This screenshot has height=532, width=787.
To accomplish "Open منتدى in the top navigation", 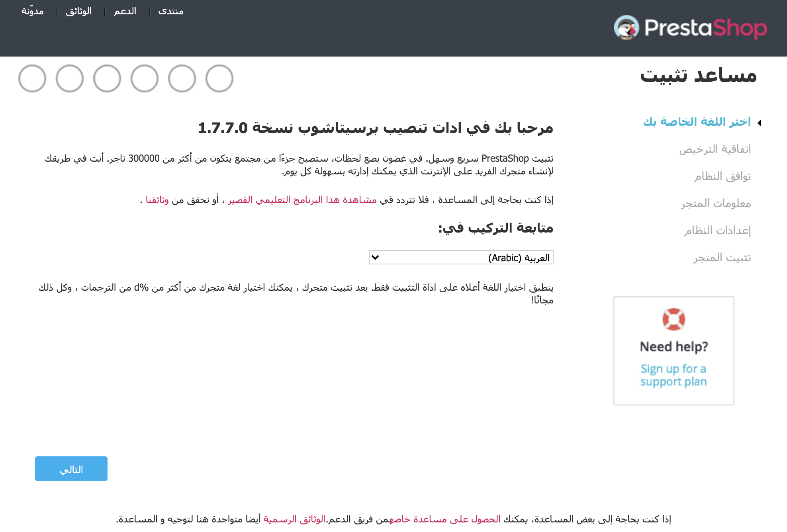I will click(171, 11).
